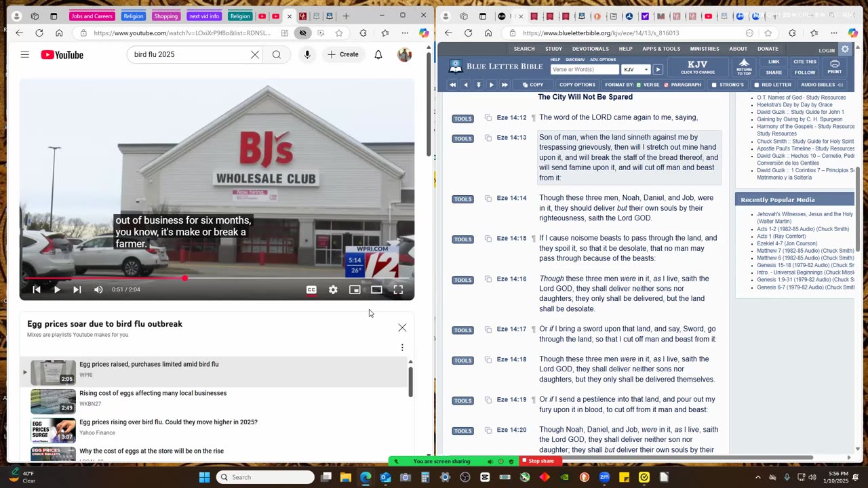
Task: Open the YouTube hamburger guide menu
Action: (x=25, y=54)
